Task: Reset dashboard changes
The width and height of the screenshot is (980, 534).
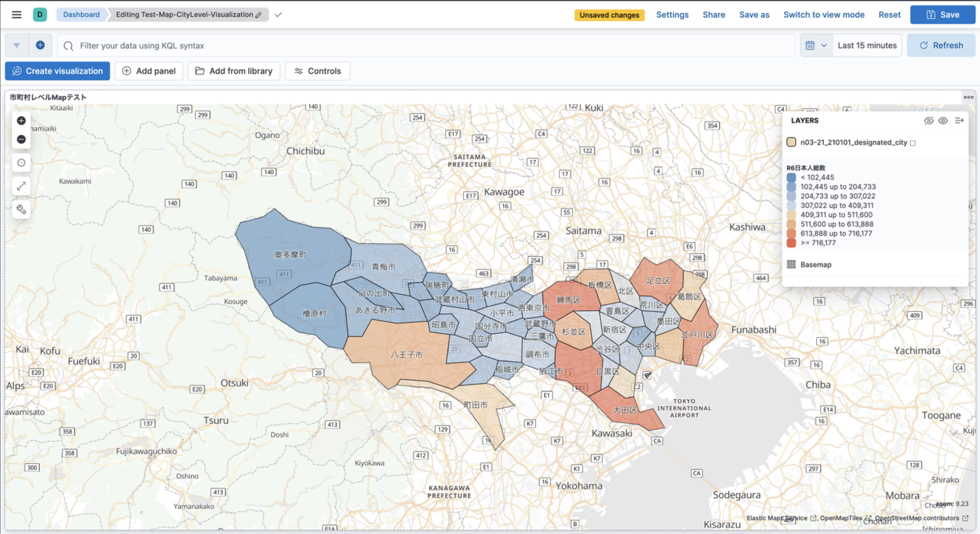Action: pos(889,15)
